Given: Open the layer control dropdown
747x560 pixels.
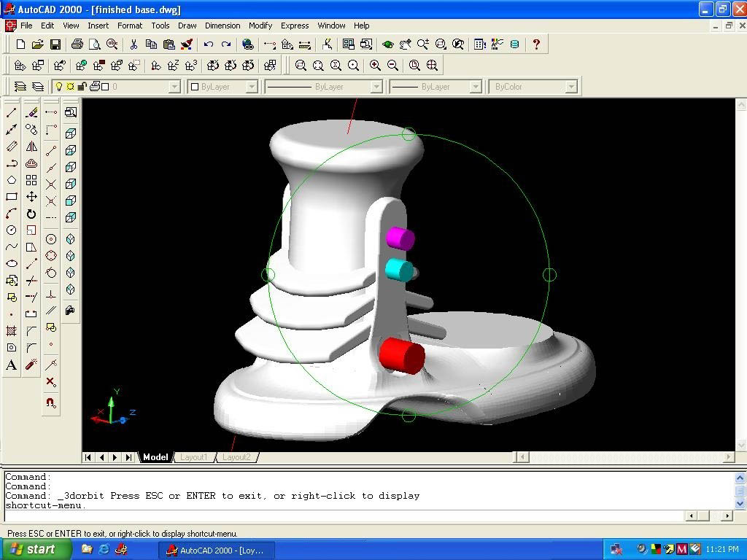Looking at the screenshot, I should tap(174, 86).
